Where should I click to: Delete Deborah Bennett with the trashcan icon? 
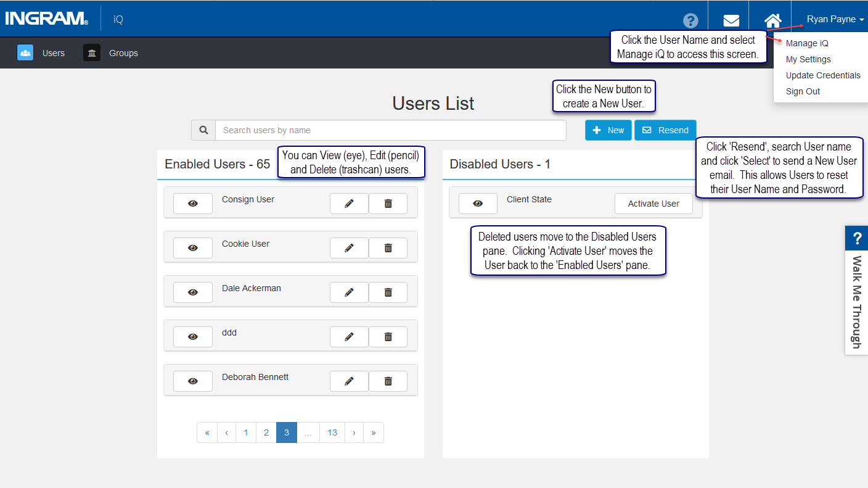pos(388,381)
